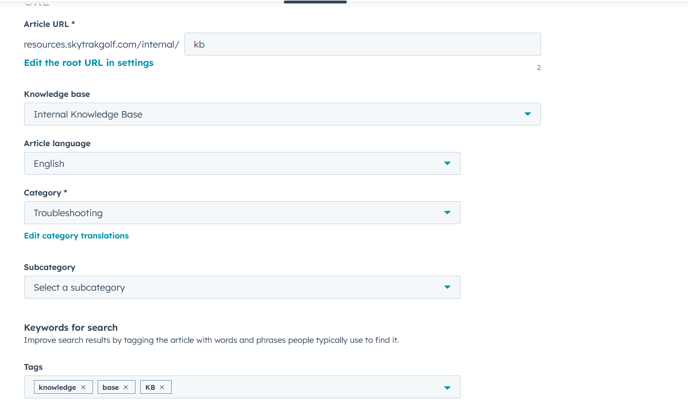Screen dimensions: 688x403
Task: Select the 'KB' tag chip
Action: click(x=150, y=387)
